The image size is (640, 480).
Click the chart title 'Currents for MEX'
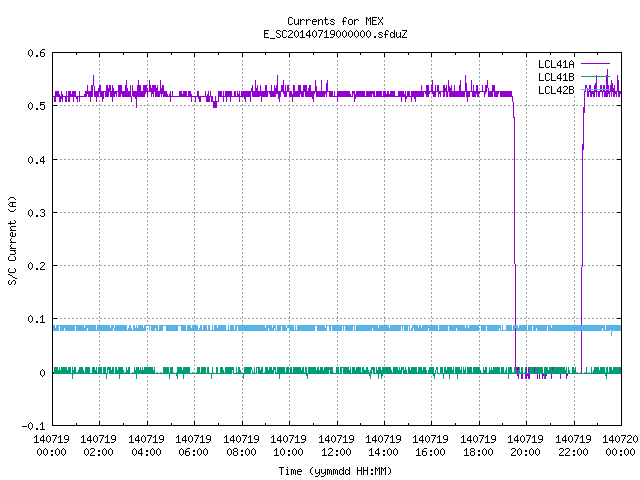[335, 21]
